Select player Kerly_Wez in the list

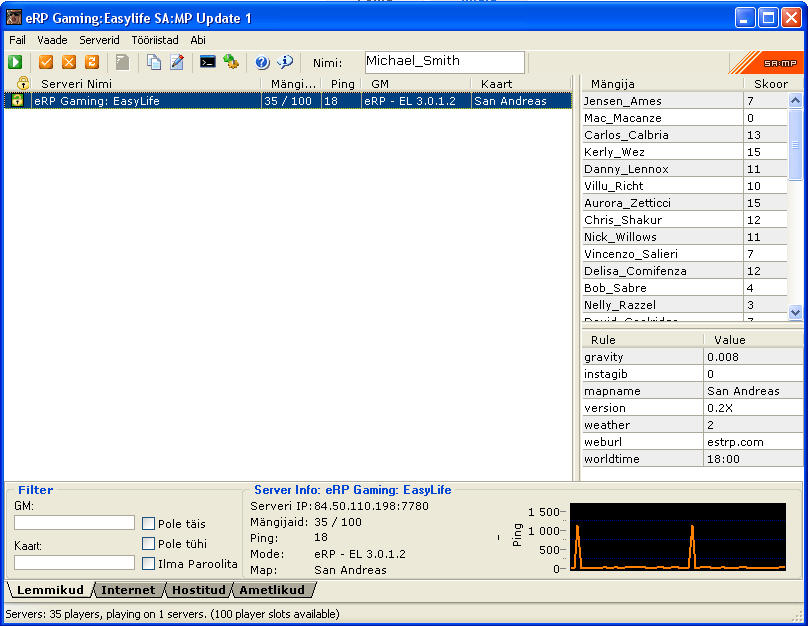[685, 152]
